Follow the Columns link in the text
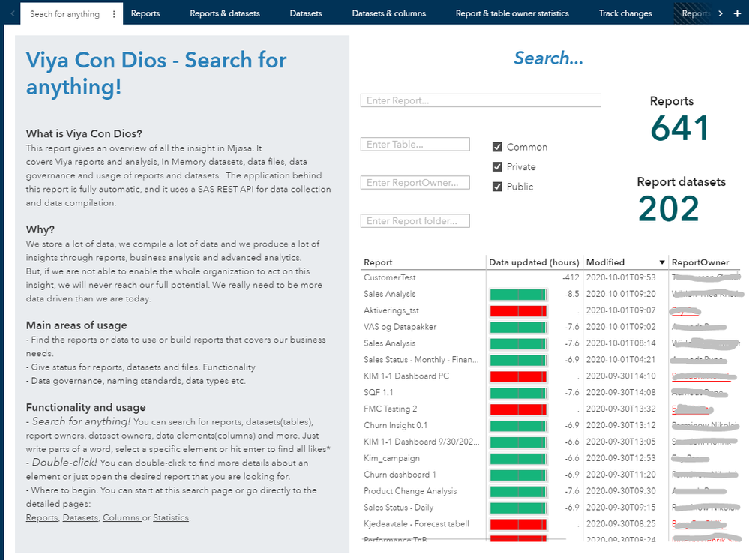The image size is (749, 560). [x=121, y=517]
